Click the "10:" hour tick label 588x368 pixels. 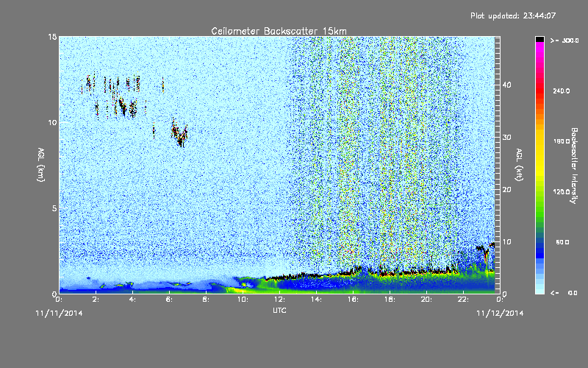click(x=243, y=300)
